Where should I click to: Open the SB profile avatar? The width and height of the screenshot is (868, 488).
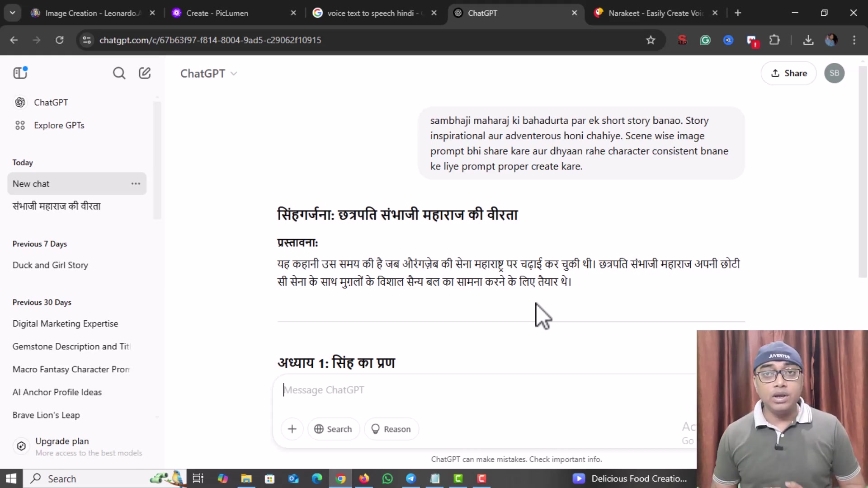(834, 73)
